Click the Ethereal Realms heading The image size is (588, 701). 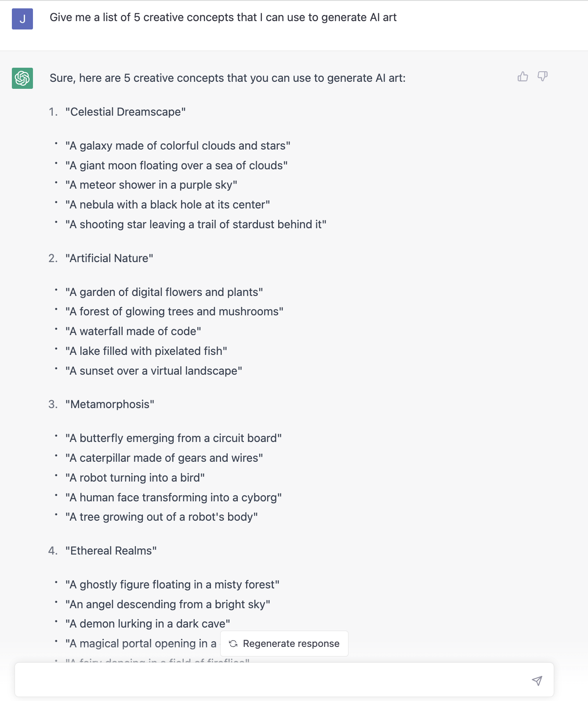(x=111, y=550)
